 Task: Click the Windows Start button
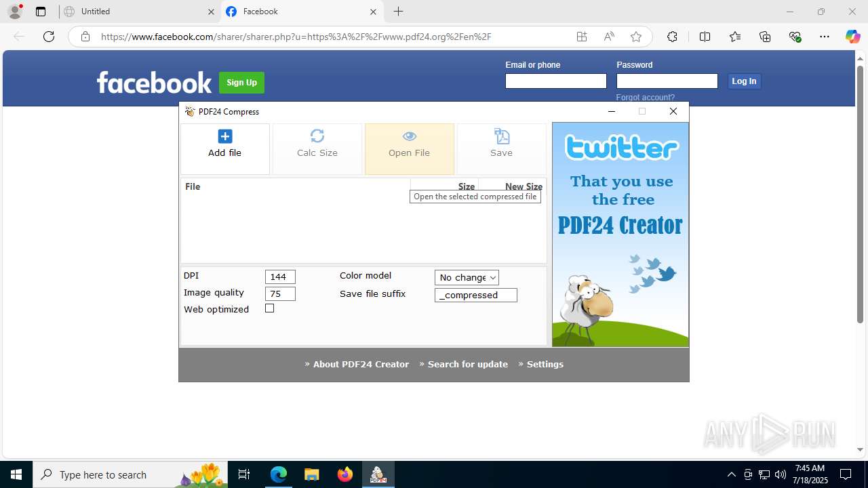point(16,474)
